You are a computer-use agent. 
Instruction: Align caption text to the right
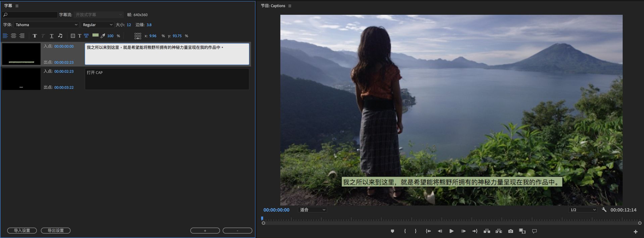coord(22,36)
